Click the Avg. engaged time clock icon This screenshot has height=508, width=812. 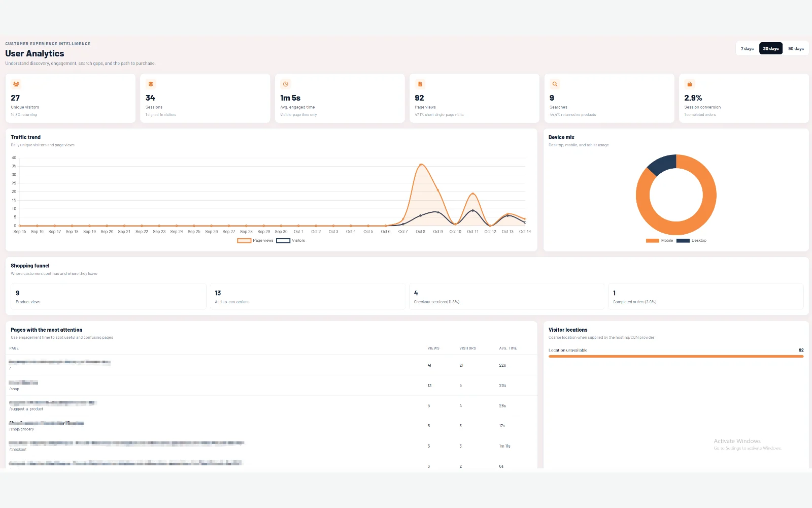click(x=286, y=84)
